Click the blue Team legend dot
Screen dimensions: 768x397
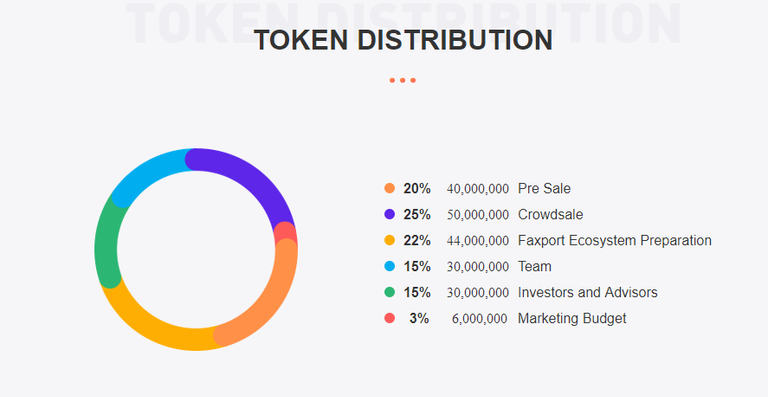[x=389, y=266]
